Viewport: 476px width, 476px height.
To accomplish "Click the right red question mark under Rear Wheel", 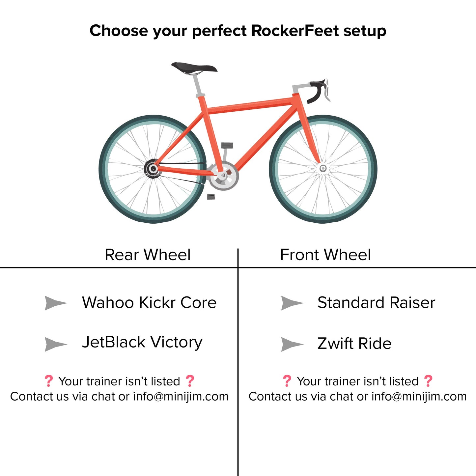I will [x=190, y=381].
